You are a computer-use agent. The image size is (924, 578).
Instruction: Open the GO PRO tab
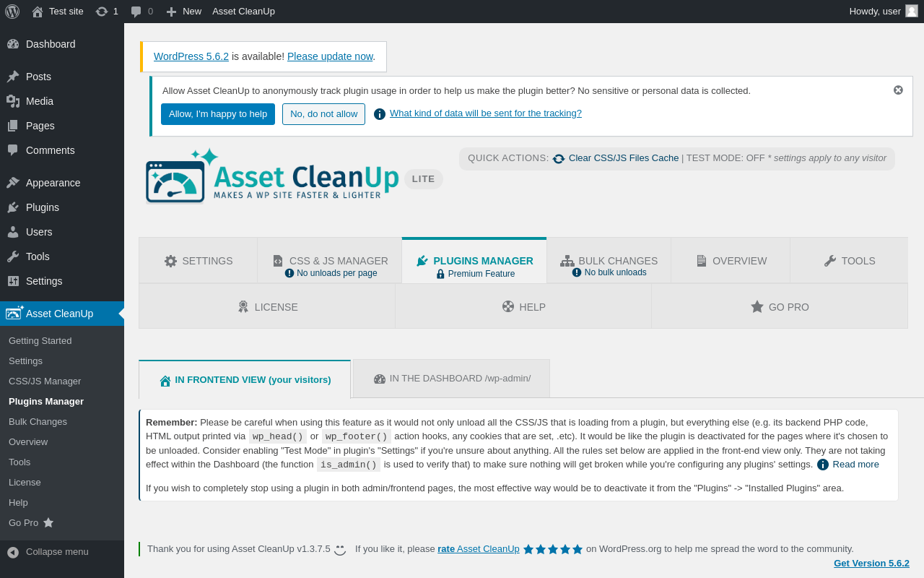click(x=780, y=306)
